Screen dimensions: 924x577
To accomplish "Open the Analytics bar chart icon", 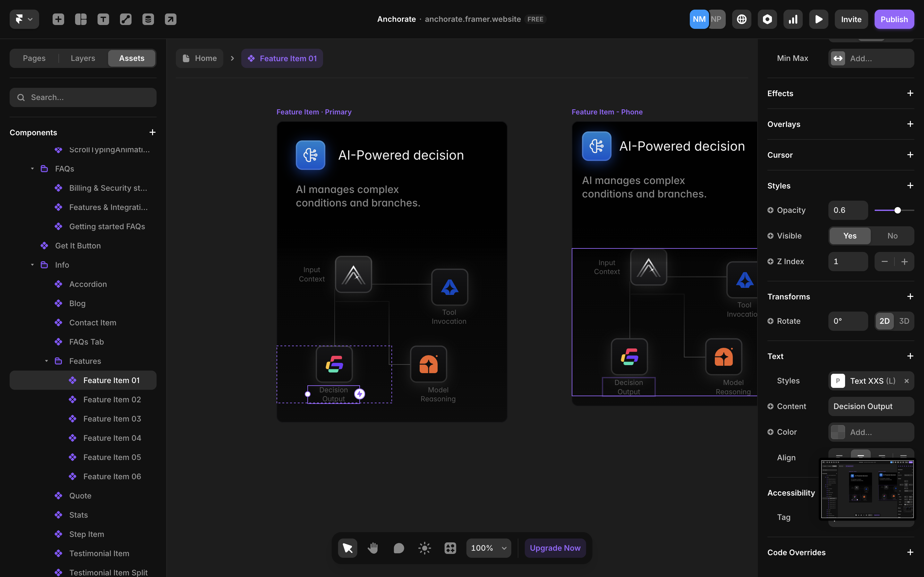I will 793,19.
